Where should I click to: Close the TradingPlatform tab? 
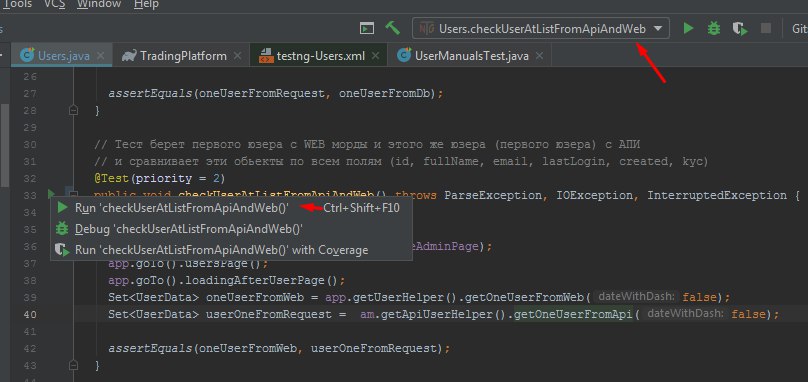[238, 56]
